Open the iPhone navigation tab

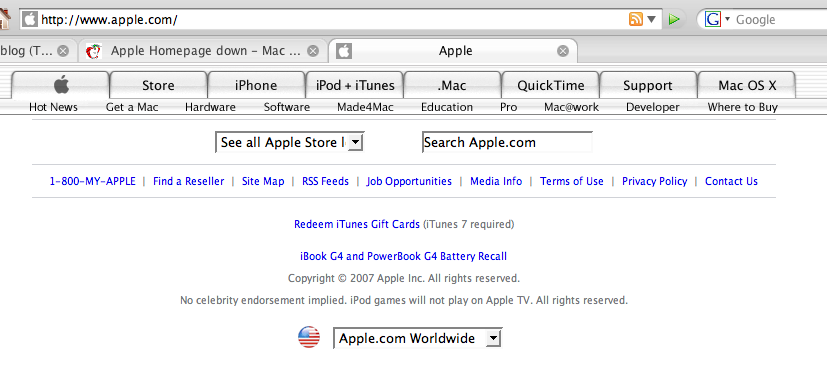pos(256,85)
